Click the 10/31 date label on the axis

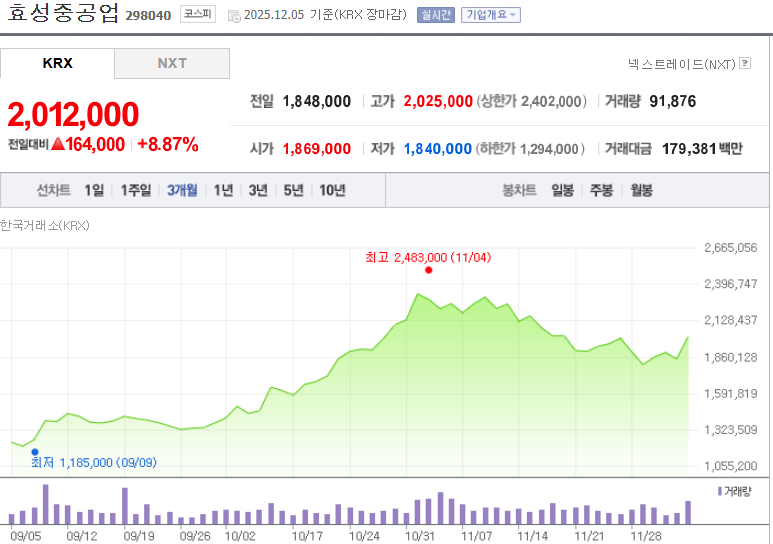click(x=420, y=536)
